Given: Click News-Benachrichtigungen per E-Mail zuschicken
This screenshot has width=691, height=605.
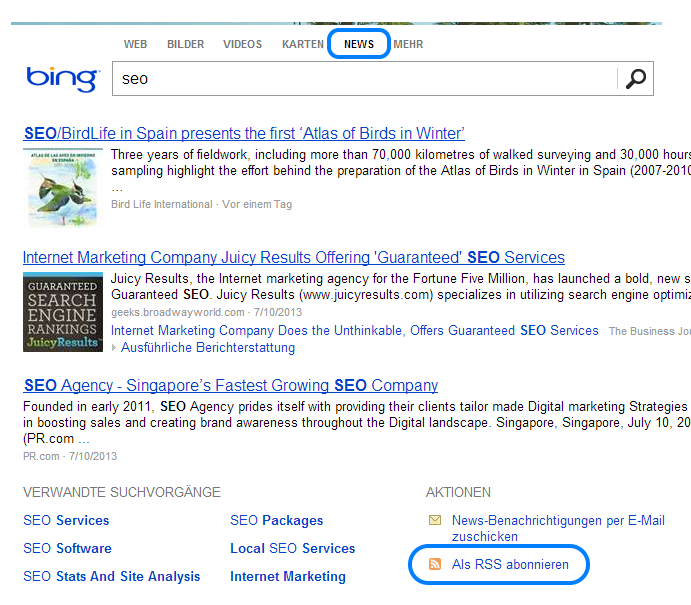Looking at the screenshot, I should 558,528.
